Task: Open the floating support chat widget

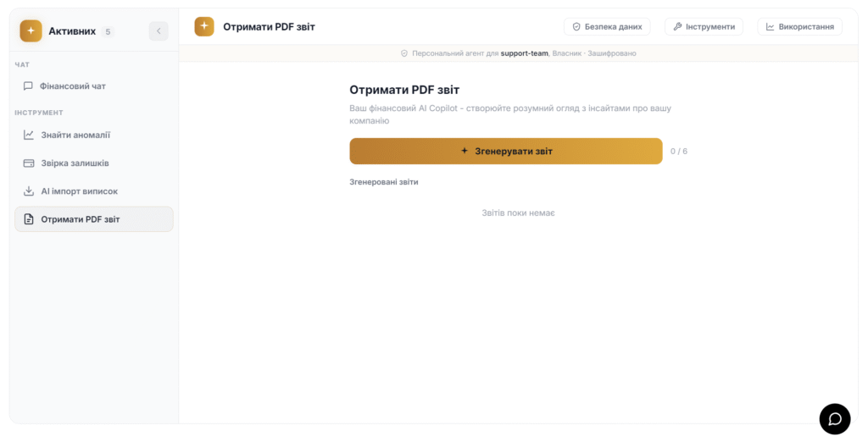Action: (x=834, y=419)
